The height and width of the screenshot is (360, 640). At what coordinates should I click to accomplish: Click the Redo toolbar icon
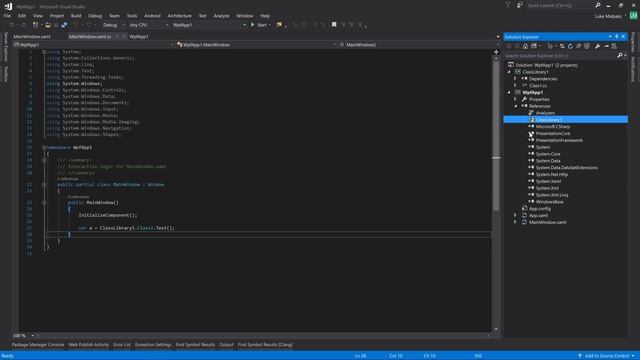89,25
